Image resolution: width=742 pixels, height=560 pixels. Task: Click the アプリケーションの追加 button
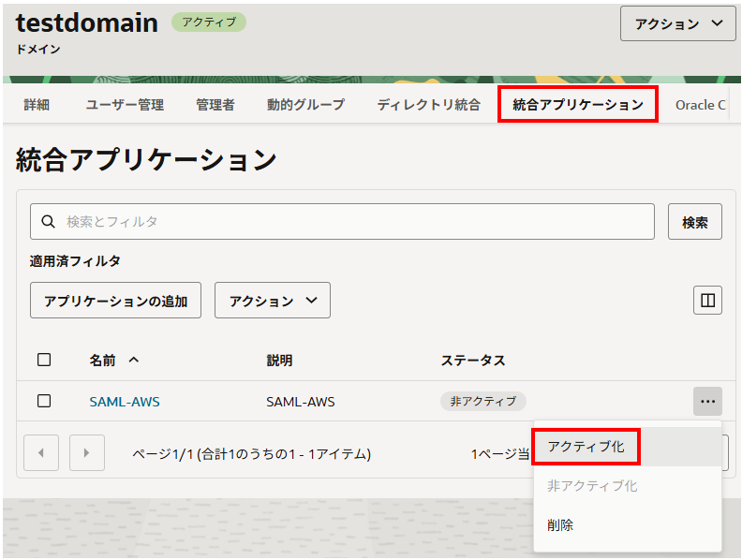pos(116,301)
